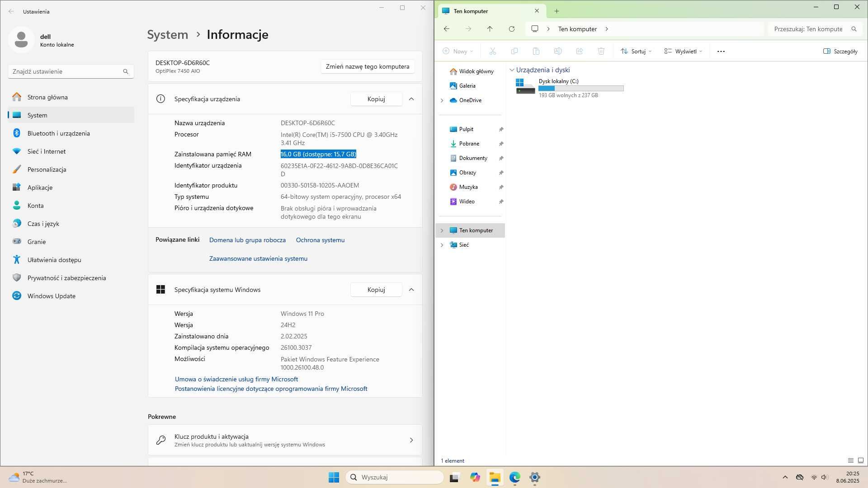Expand the Ten komputer tree node
Image resolution: width=868 pixels, height=488 pixels.
pos(442,230)
